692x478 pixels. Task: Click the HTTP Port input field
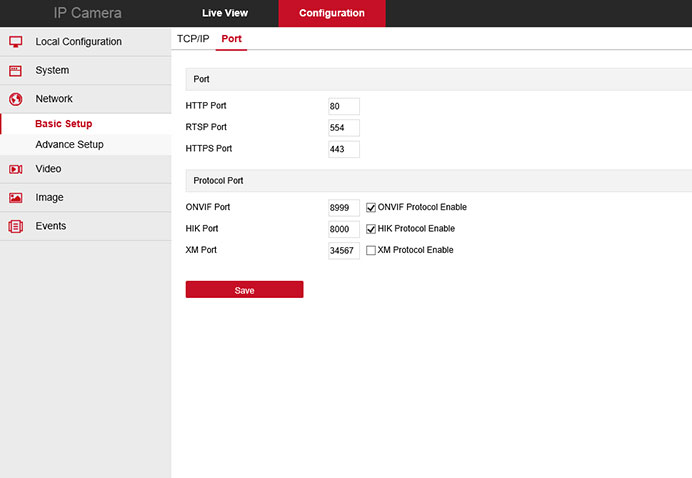tap(344, 106)
